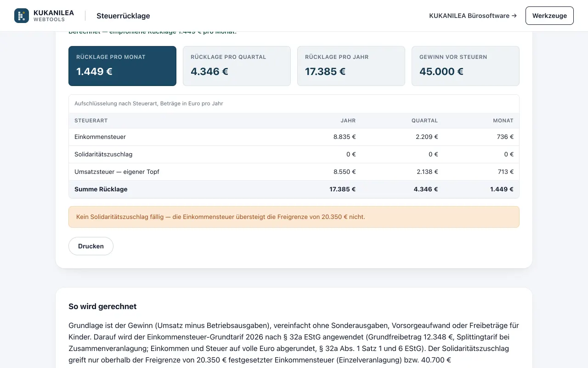Select the Umsatzsteuer — eigener Topf label
The height and width of the screenshot is (368, 588).
(117, 172)
